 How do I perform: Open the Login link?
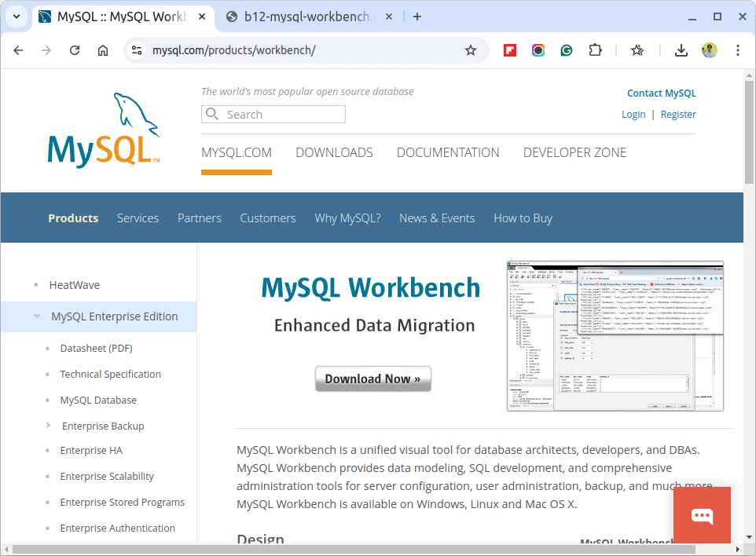point(633,114)
